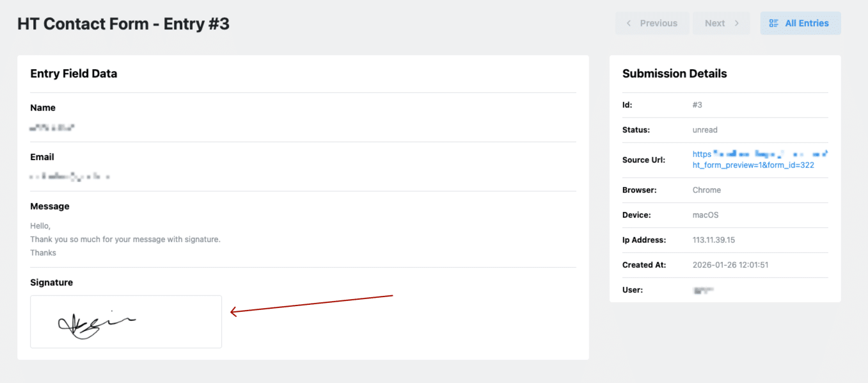Click the Chrome browser value

pos(706,190)
